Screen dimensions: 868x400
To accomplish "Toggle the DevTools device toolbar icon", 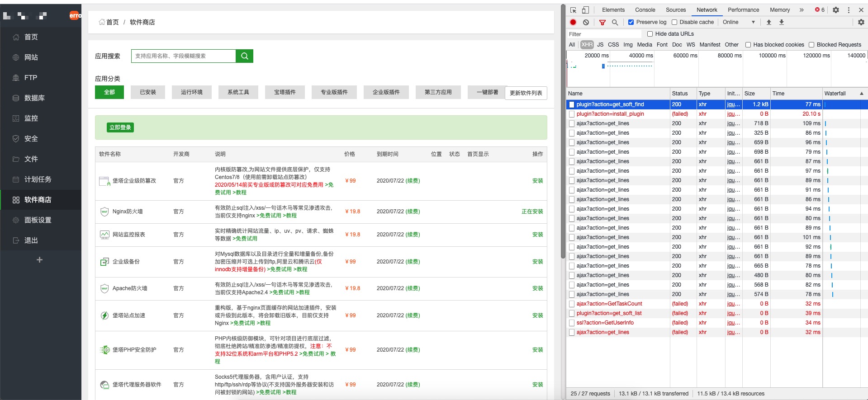I will pyautogui.click(x=585, y=10).
